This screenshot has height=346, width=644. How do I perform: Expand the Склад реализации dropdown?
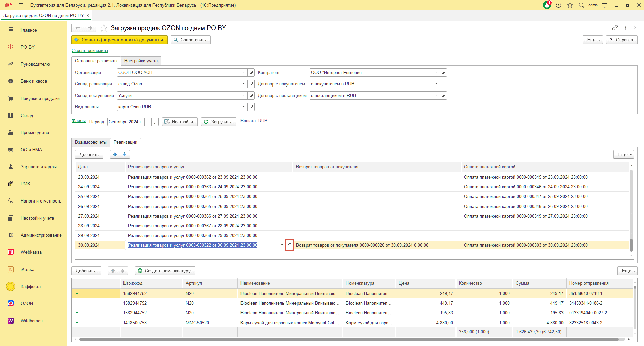pyautogui.click(x=244, y=84)
